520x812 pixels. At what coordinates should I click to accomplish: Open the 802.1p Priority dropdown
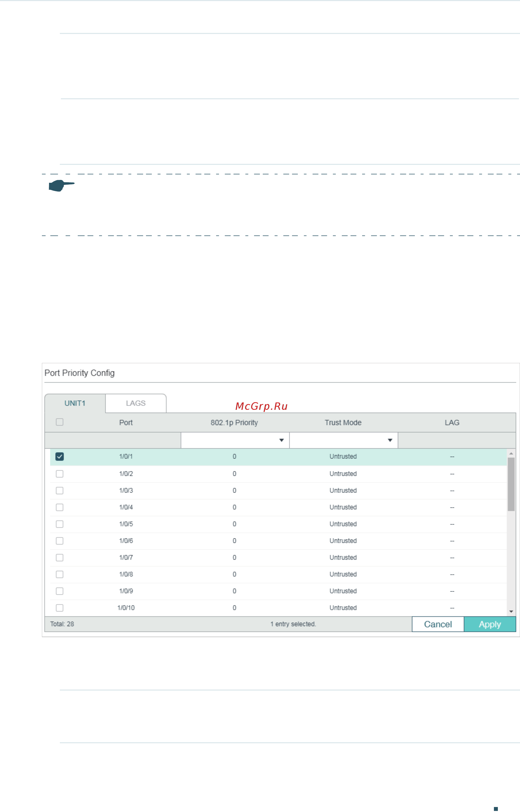pyautogui.click(x=235, y=440)
